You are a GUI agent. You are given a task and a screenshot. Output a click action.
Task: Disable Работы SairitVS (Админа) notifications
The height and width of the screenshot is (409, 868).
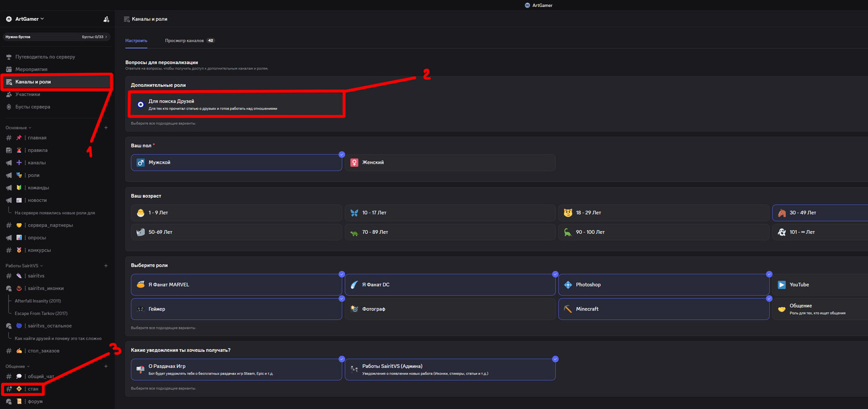450,369
